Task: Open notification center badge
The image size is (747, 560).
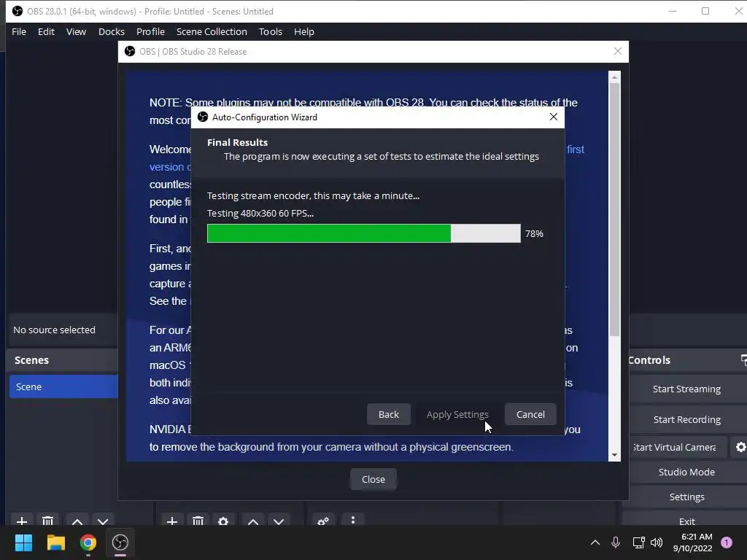Action: click(x=727, y=542)
